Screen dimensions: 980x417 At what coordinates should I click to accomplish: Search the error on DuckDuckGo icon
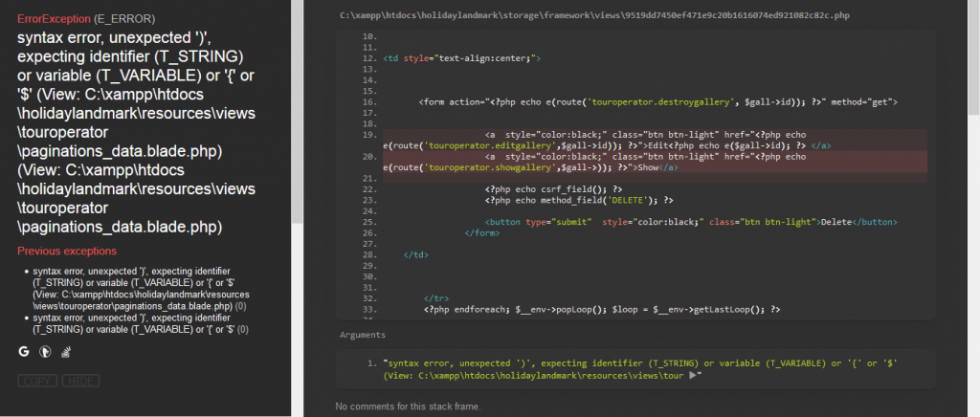tap(44, 351)
